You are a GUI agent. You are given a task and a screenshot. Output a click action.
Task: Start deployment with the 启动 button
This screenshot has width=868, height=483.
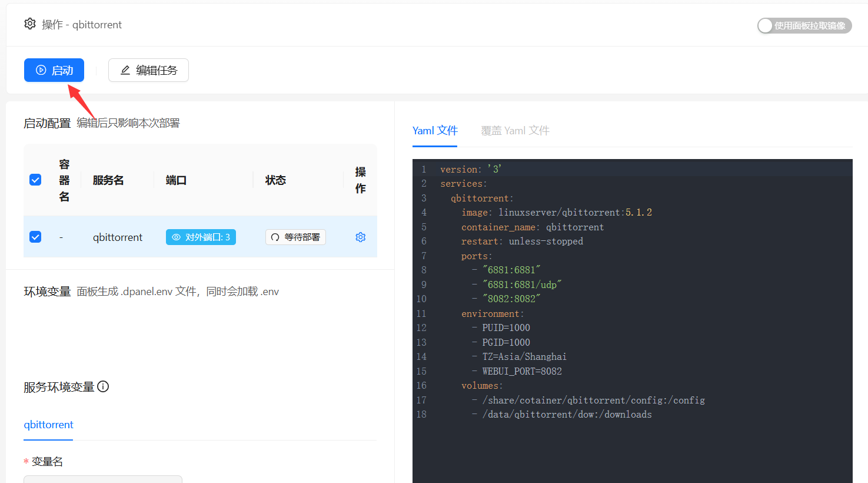coord(54,70)
